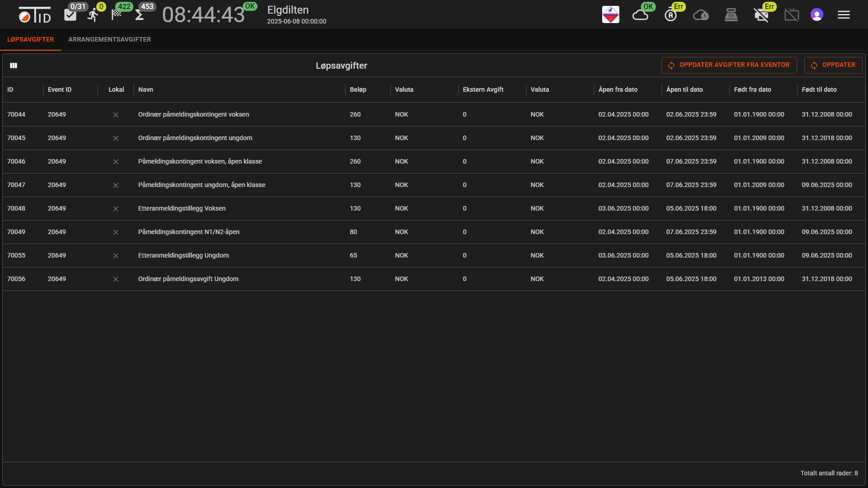868x488 pixels.
Task: Click the oTID logo icon
Action: click(x=35, y=15)
